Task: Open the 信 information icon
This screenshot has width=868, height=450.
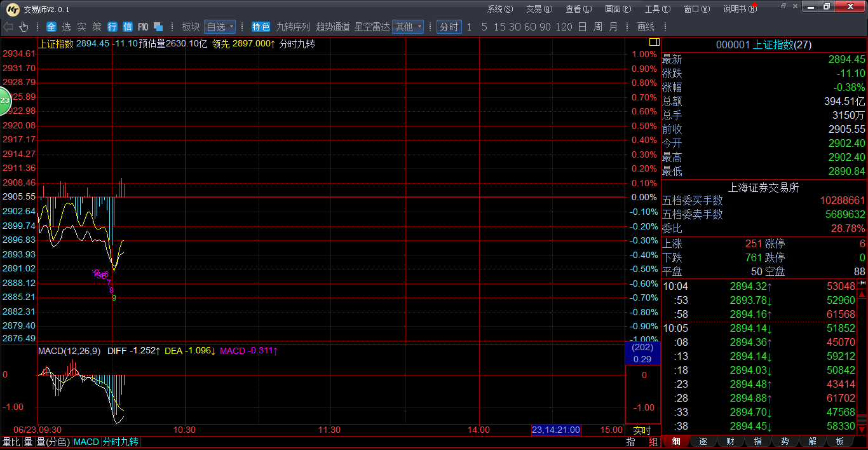Action: click(128, 27)
